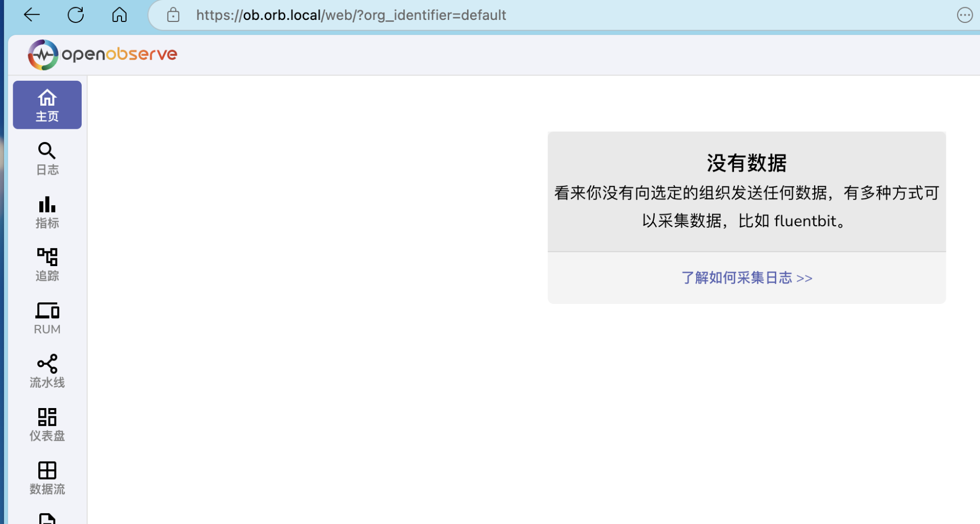Viewport: 980px width, 524px height.
Task: Open the 指标 (Metrics) section in sidebar
Action: tap(47, 212)
